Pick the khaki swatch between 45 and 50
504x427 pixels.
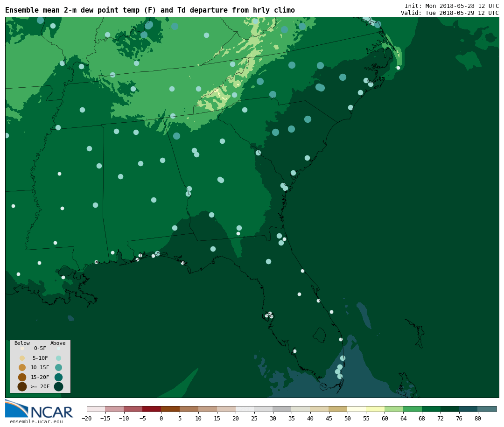pos(338,409)
